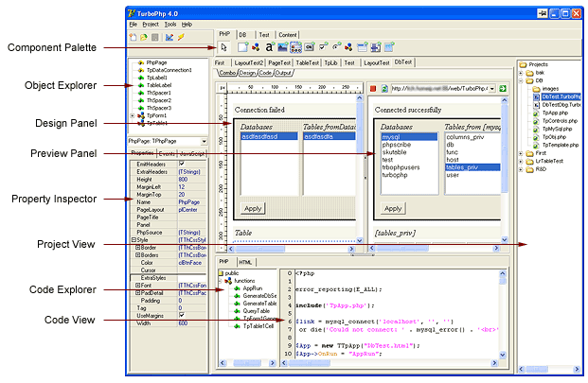The width and height of the screenshot is (588, 383).
Task: Open the PhpPage object selector dropdown
Action: click(x=202, y=140)
